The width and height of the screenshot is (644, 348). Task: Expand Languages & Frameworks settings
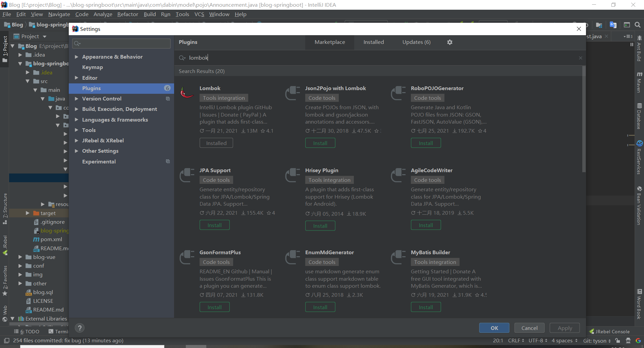point(76,120)
